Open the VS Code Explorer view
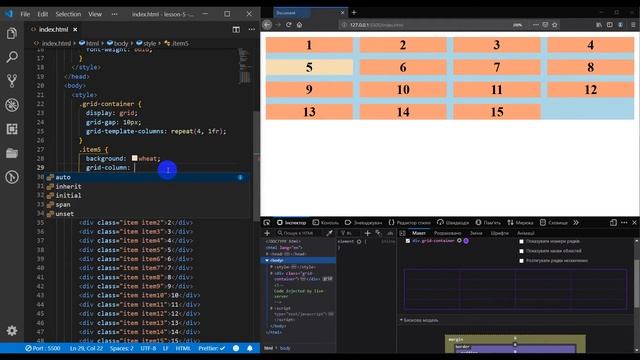The image size is (640, 360). [x=12, y=33]
